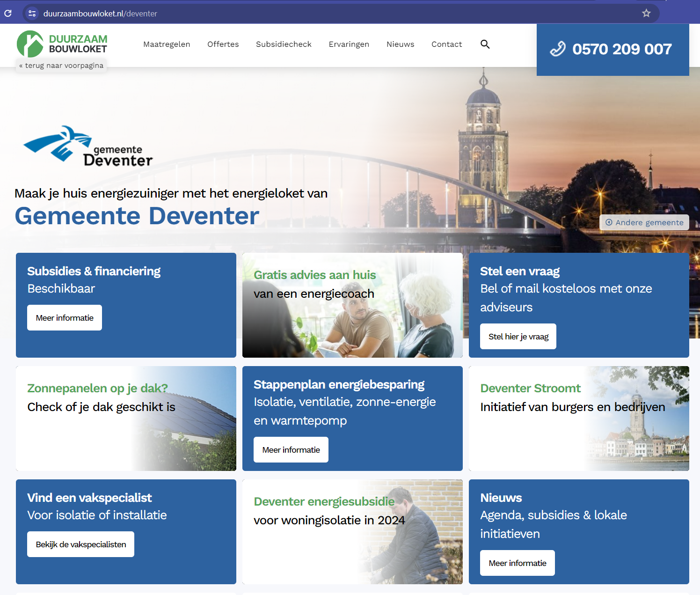Click the 'Subsidies & financiering' heading
Image resolution: width=700 pixels, height=595 pixels.
[94, 272]
